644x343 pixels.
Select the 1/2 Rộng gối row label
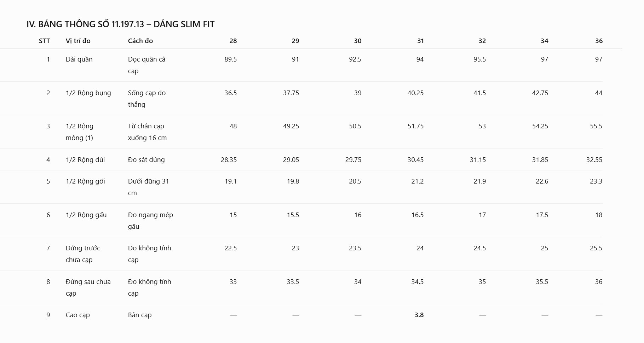pyautogui.click(x=86, y=181)
